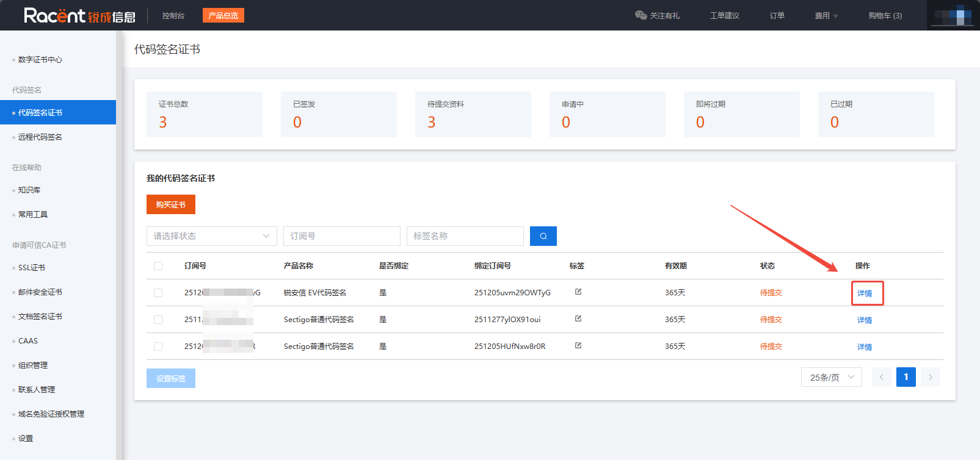
Task: Click the WeChat 关注有礼 icon
Action: click(x=641, y=15)
